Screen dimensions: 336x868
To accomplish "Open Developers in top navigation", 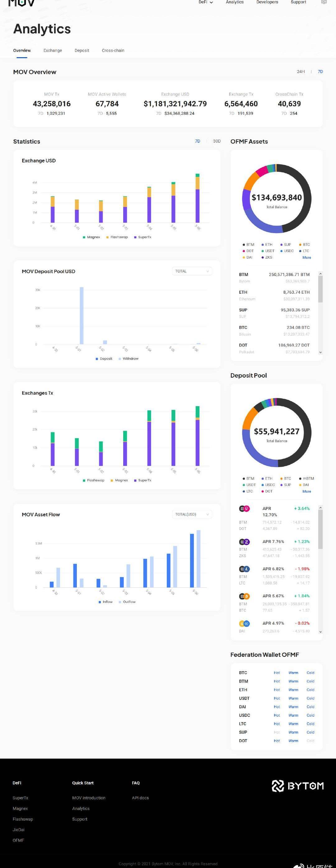I will [x=267, y=2].
